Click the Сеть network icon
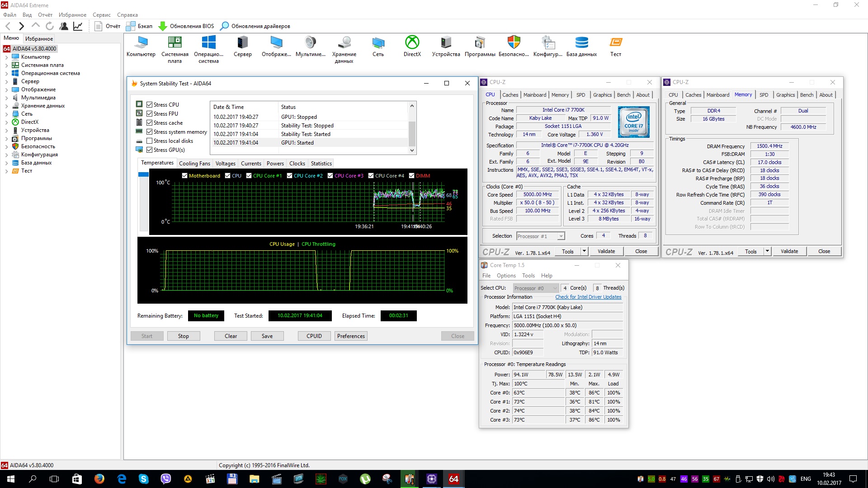Viewport: 868px width, 488px height. pyautogui.click(x=378, y=43)
